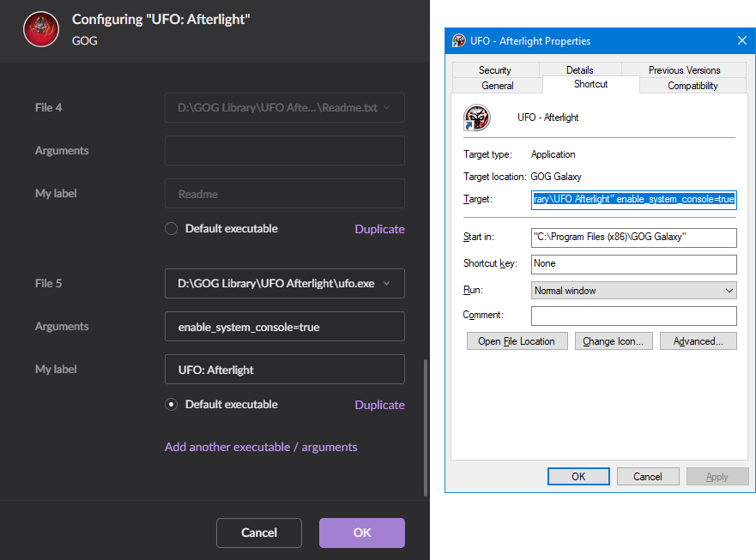
Task: Switch to the Previous Versions tab
Action: click(684, 69)
